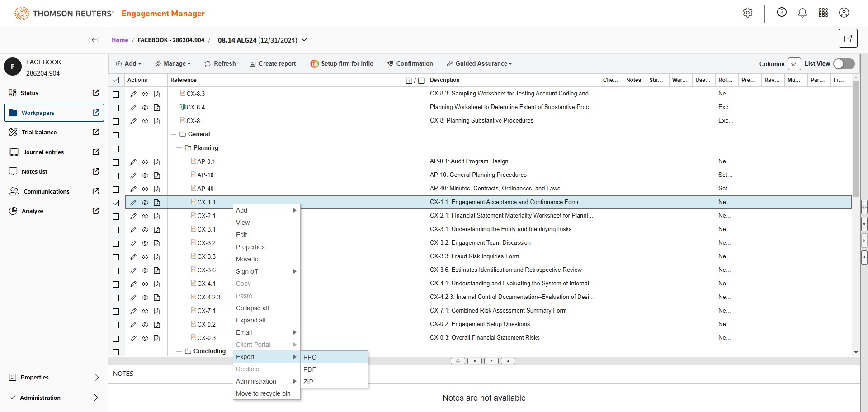The width and height of the screenshot is (868, 412).
Task: Open the notifications bell
Action: [x=802, y=13]
